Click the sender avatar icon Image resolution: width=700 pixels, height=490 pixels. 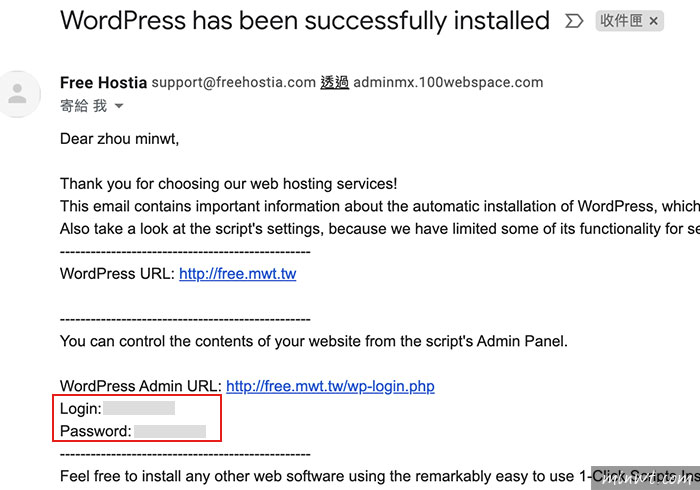coord(18,94)
